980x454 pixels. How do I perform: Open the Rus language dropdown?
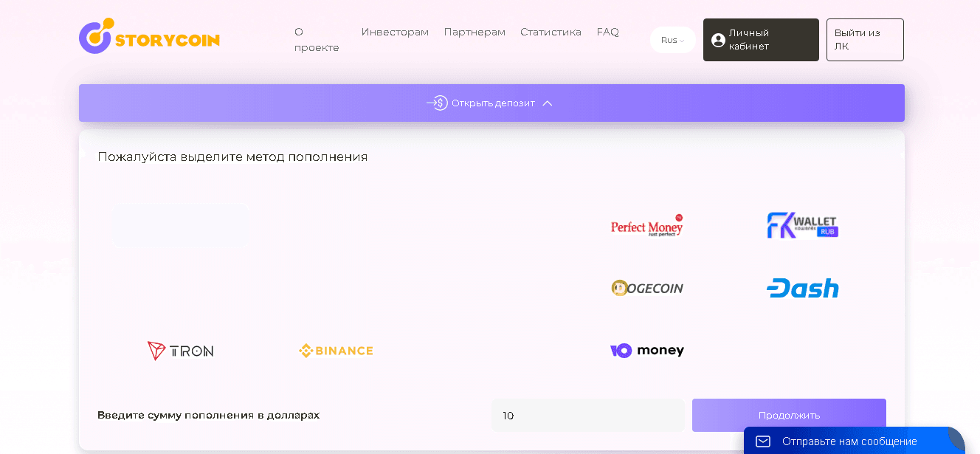[672, 40]
